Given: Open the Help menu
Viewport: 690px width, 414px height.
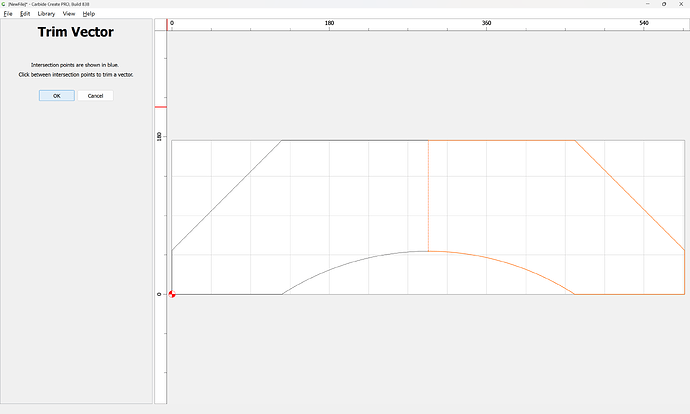Looking at the screenshot, I should pyautogui.click(x=89, y=14).
